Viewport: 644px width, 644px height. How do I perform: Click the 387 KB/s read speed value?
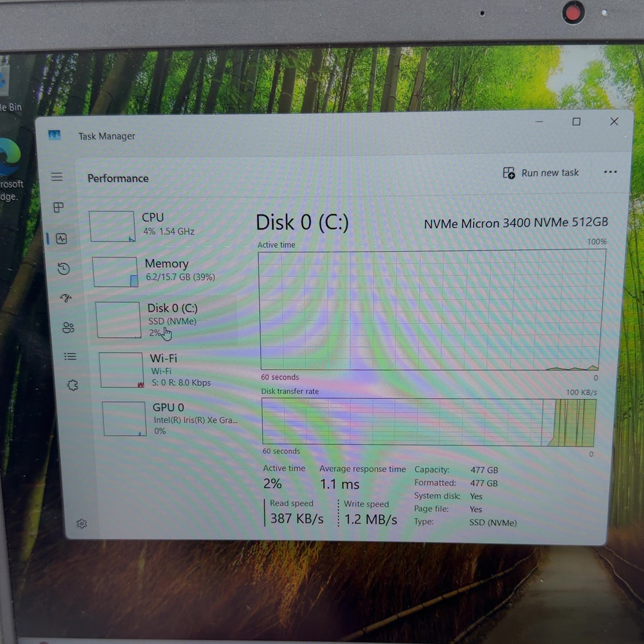click(297, 518)
